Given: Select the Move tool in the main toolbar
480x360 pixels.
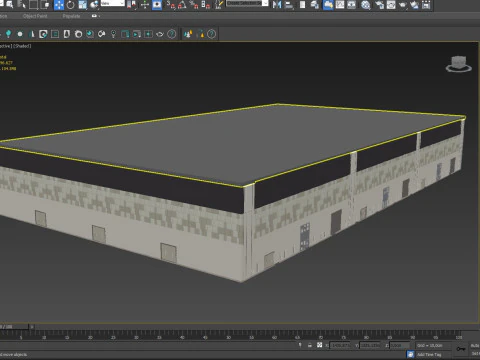Looking at the screenshot, I should [59, 5].
